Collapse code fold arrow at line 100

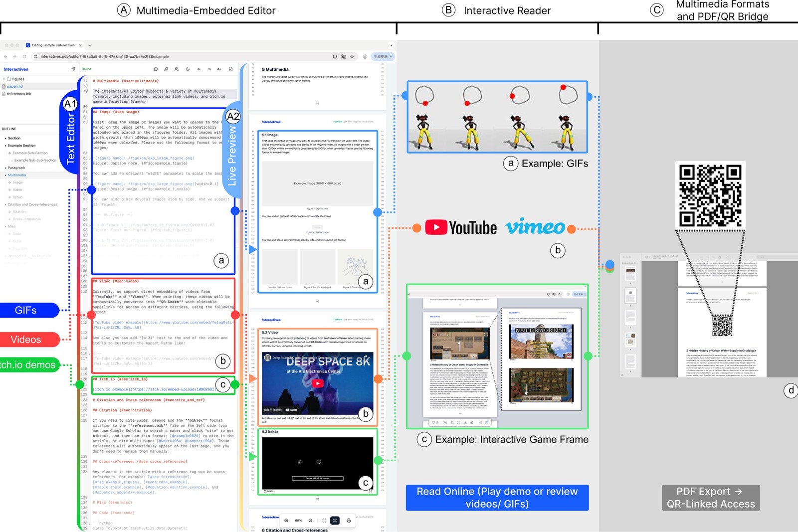(90, 240)
